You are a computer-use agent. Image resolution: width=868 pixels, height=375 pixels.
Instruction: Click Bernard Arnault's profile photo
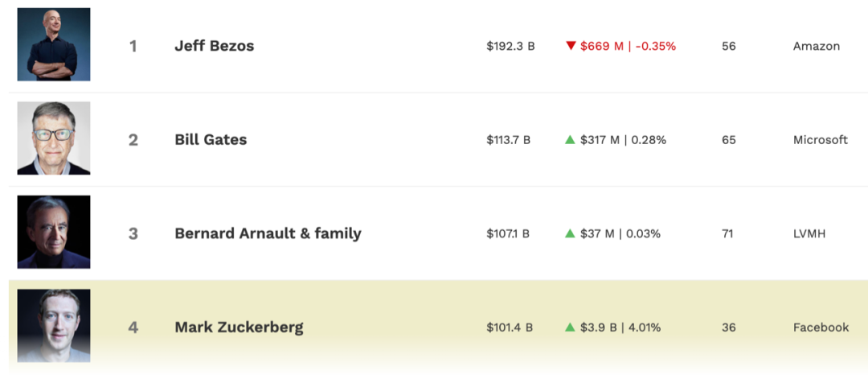(54, 232)
